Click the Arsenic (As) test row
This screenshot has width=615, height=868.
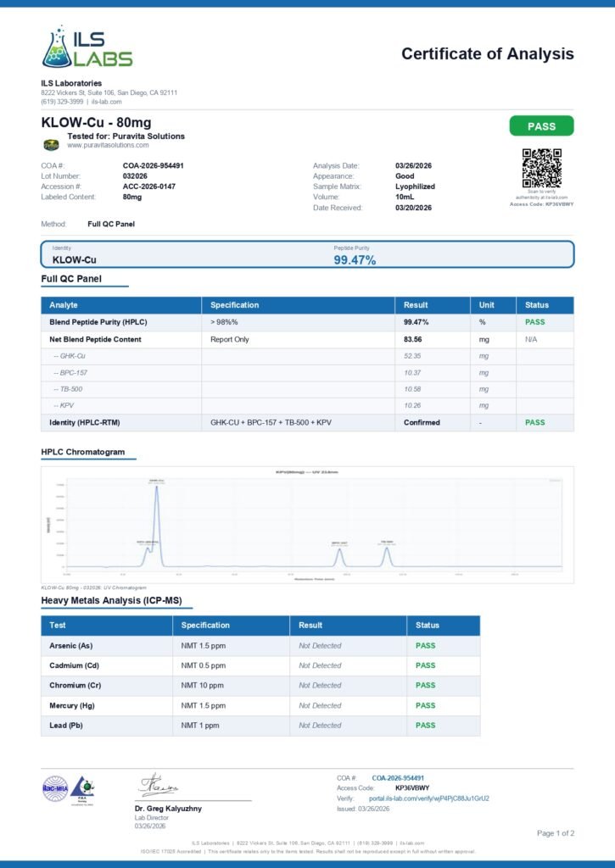260,645
